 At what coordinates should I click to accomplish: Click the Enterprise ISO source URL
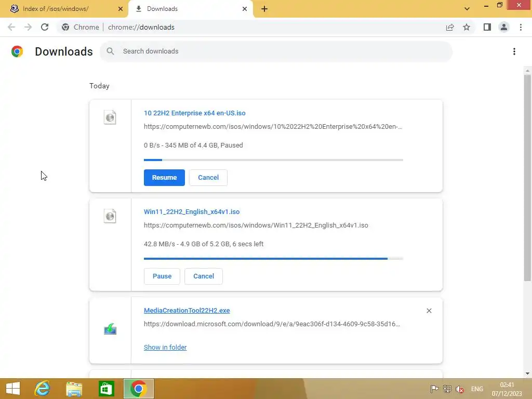pyautogui.click(x=273, y=127)
